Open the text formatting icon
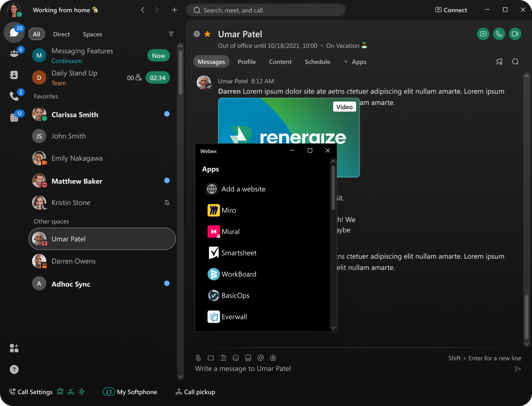The width and height of the screenshot is (532, 406). (x=223, y=358)
